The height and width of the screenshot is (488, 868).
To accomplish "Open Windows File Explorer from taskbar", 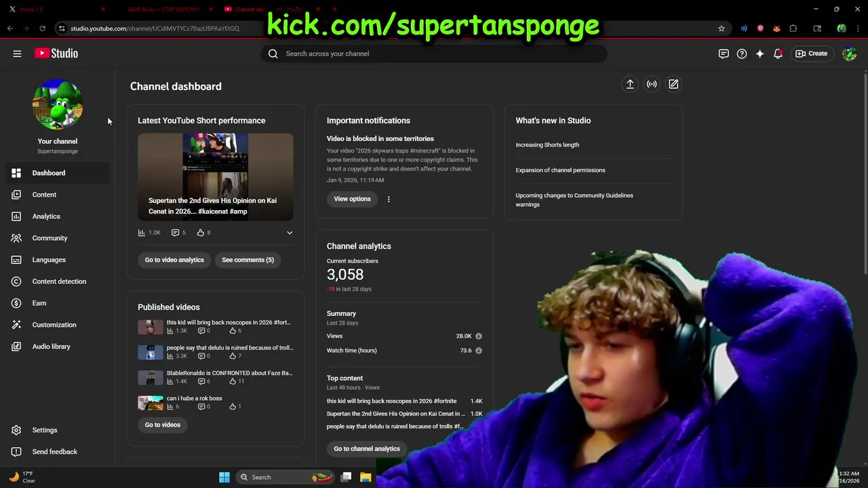I will point(366,477).
